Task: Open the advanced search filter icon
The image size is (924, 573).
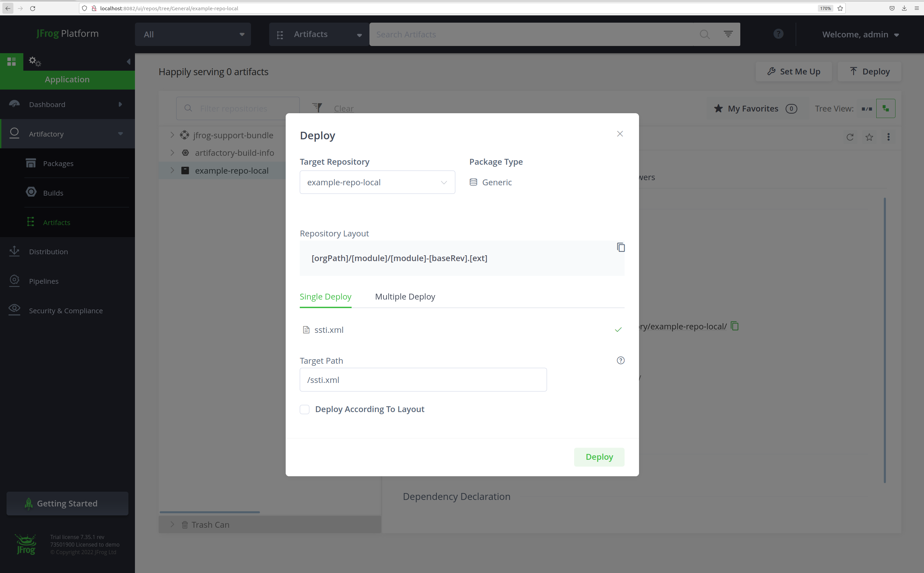Action: tap(728, 34)
